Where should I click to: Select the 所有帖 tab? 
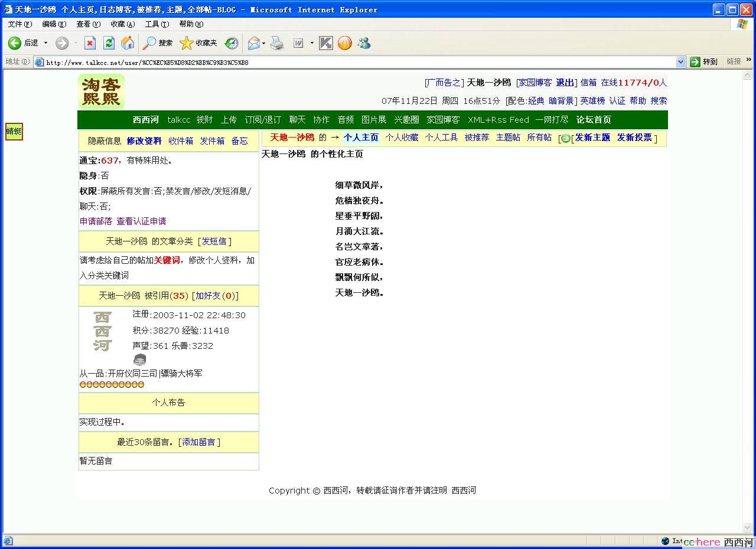pyautogui.click(x=539, y=138)
